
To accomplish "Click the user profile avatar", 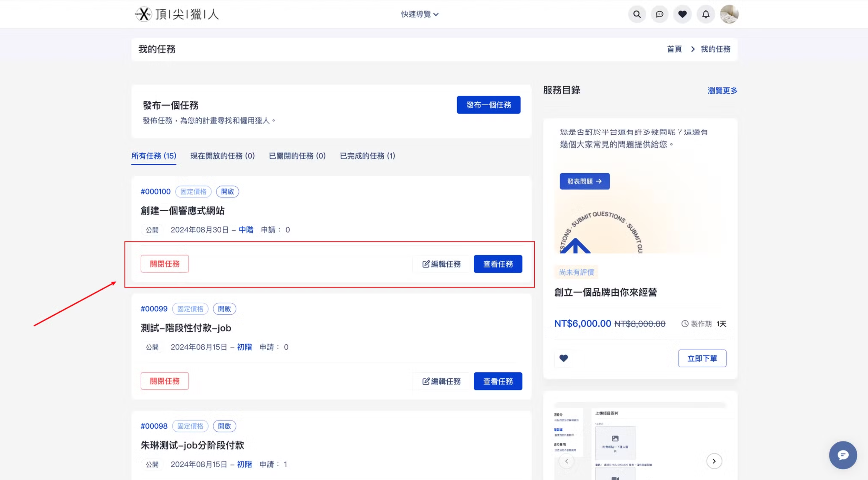I will pyautogui.click(x=729, y=14).
